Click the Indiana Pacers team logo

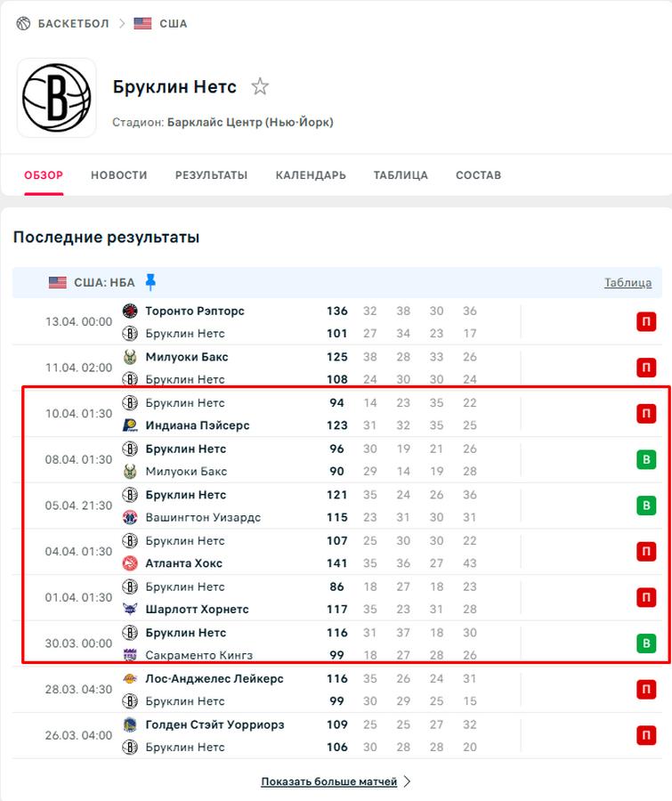pyautogui.click(x=130, y=425)
